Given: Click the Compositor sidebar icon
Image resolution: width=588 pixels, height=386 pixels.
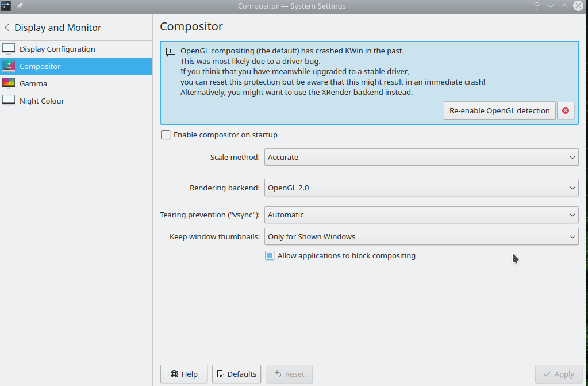Looking at the screenshot, I should tap(9, 66).
